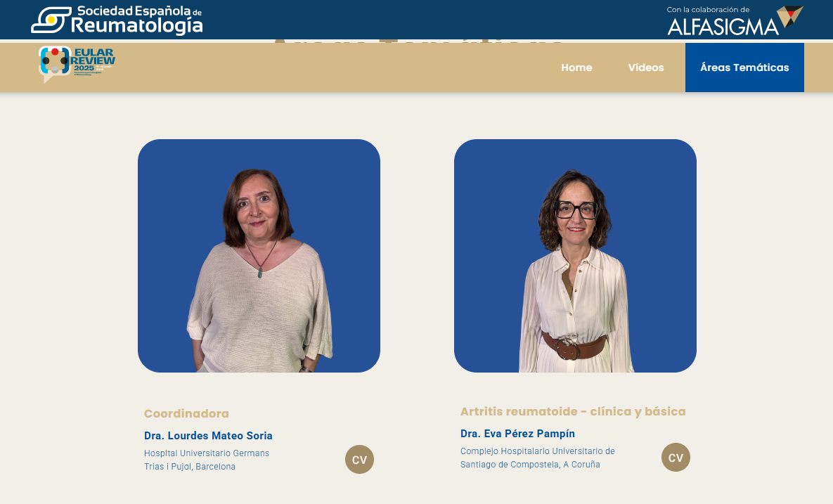Click the 'Con la colaboración de' text
The width and height of the screenshot is (833, 504).
(x=708, y=10)
